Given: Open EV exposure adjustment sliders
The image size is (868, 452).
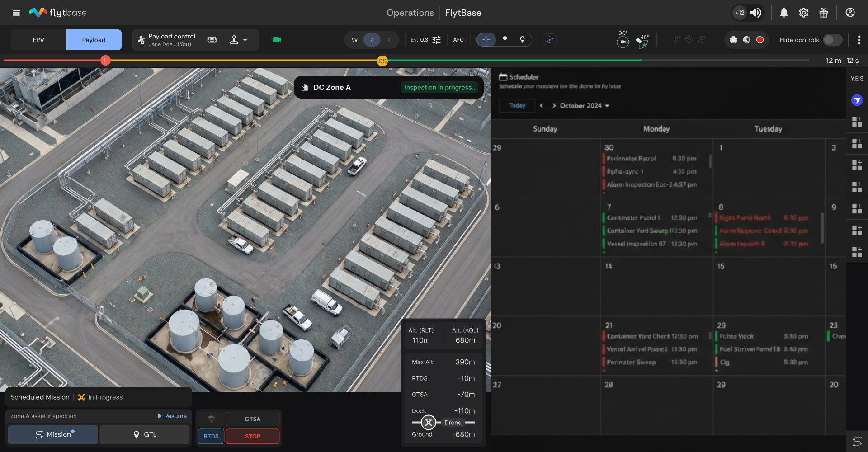Looking at the screenshot, I should [436, 40].
